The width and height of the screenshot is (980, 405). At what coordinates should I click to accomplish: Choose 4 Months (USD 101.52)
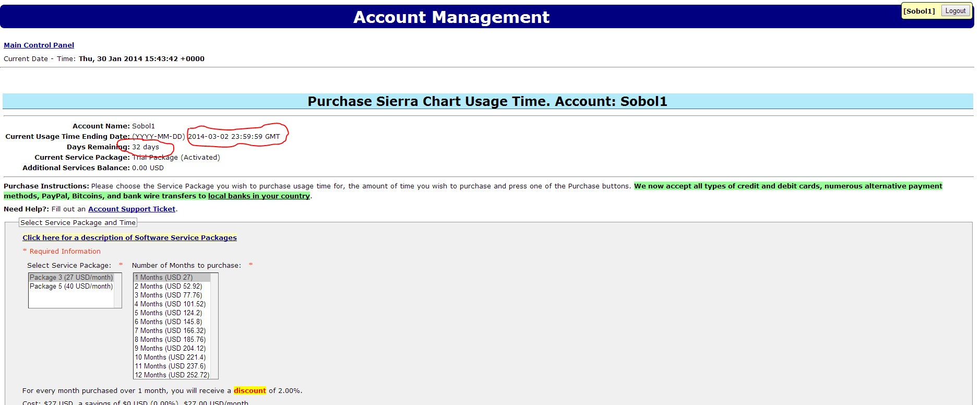pos(172,304)
